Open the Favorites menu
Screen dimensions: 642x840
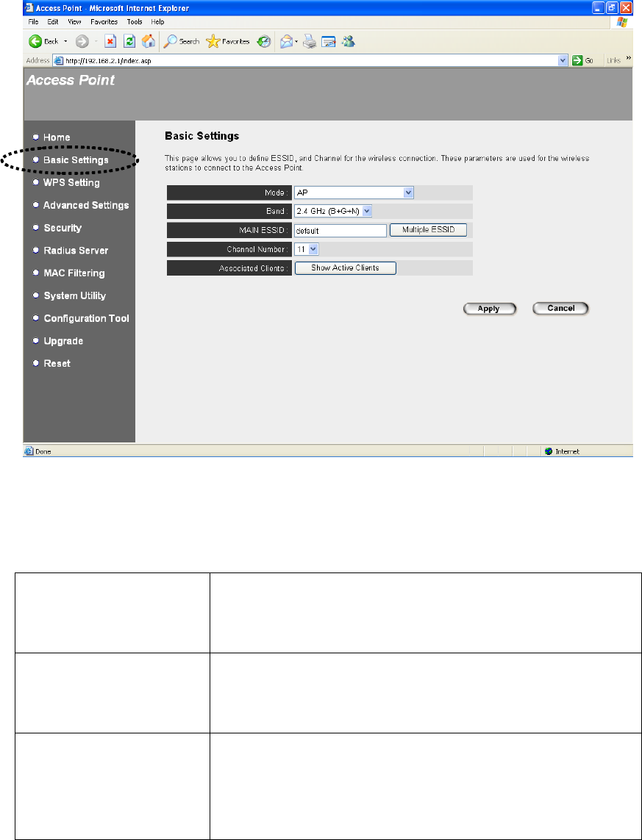tap(104, 22)
